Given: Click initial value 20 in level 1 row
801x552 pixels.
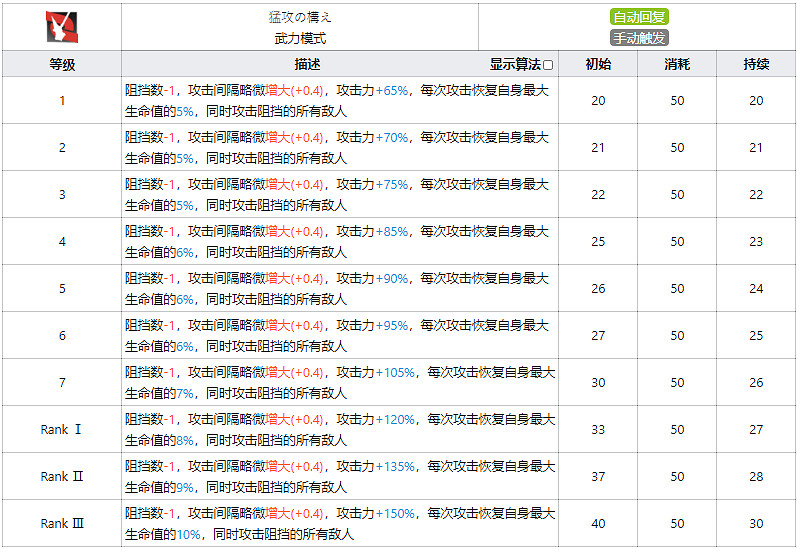Looking at the screenshot, I should point(598,101).
